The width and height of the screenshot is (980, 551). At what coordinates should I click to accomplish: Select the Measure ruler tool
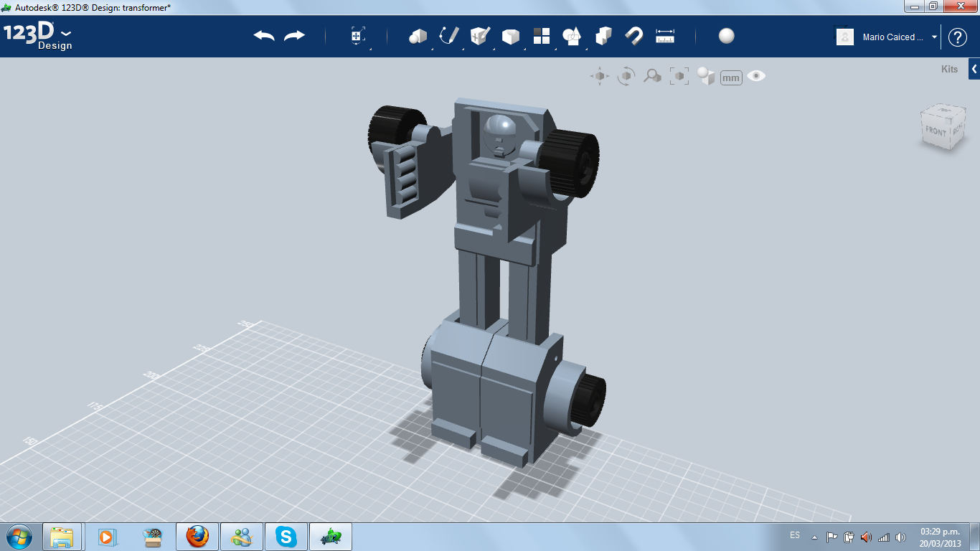coord(665,36)
